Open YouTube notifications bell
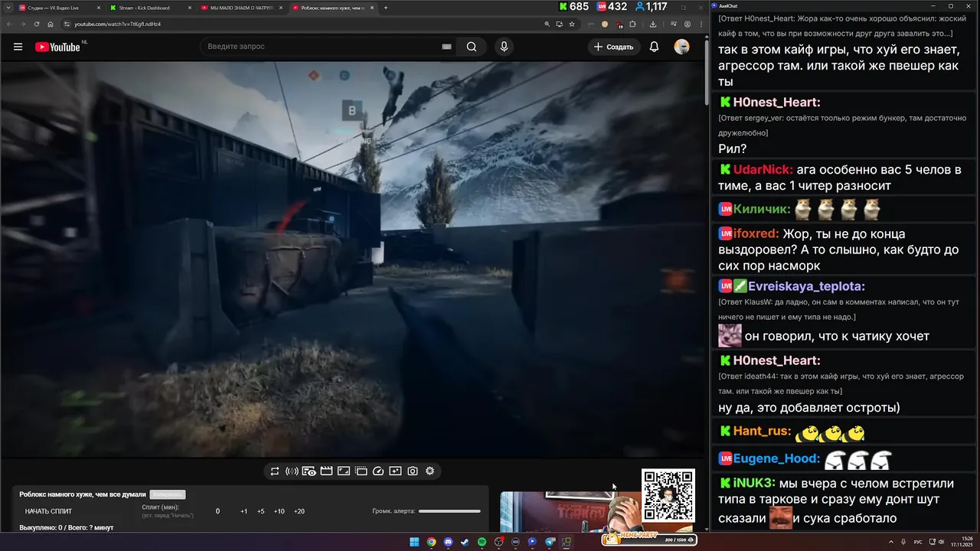980x551 pixels. pyautogui.click(x=654, y=47)
